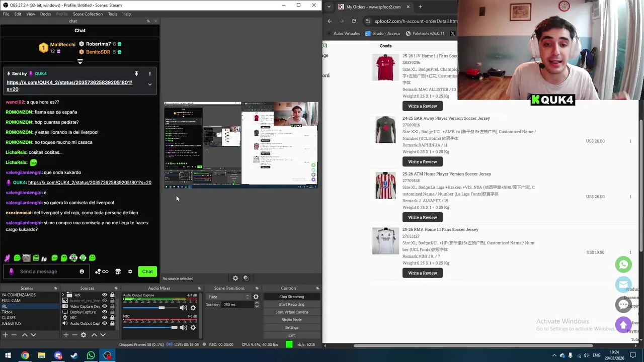Screen dimensions: 644x362
Task: Open source properties gear in Sources panel
Action: pyautogui.click(x=84, y=335)
